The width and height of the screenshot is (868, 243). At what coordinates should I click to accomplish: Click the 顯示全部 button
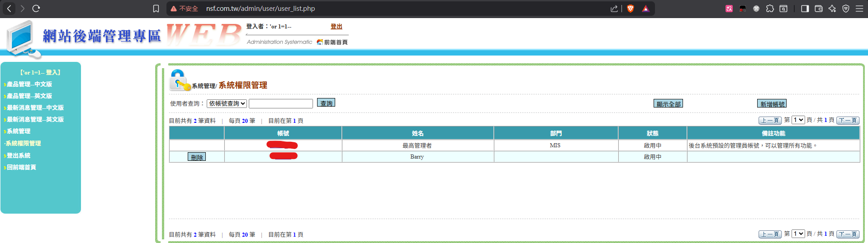(668, 103)
